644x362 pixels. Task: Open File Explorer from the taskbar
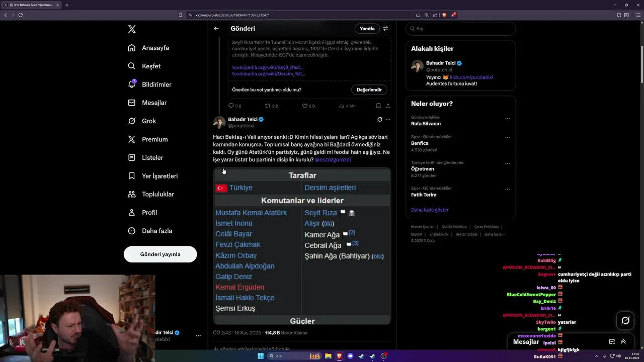pos(328,356)
